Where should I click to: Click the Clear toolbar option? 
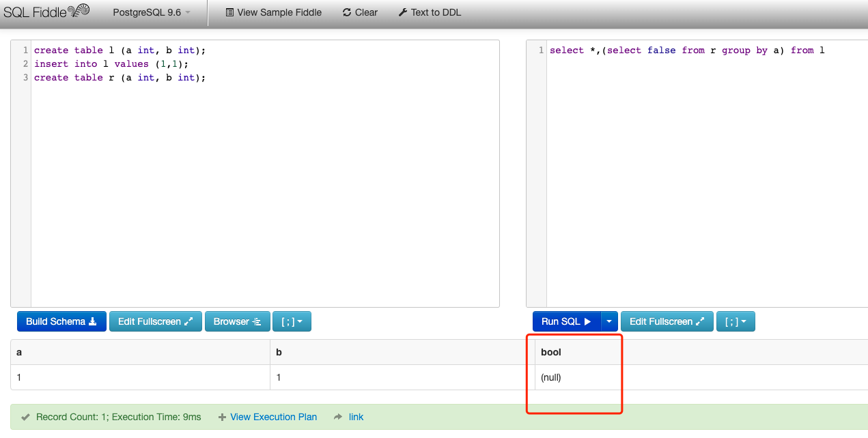click(x=360, y=12)
